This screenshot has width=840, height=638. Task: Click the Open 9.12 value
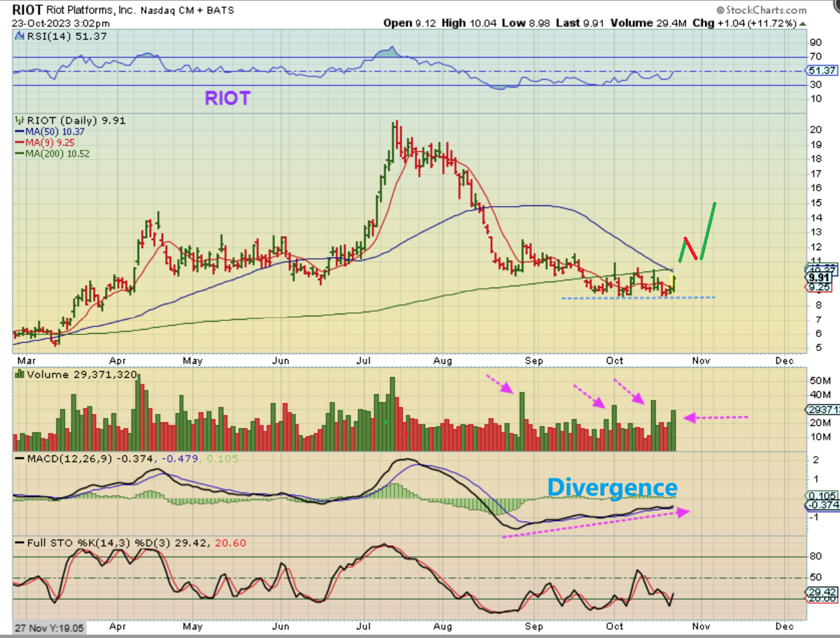(410, 23)
